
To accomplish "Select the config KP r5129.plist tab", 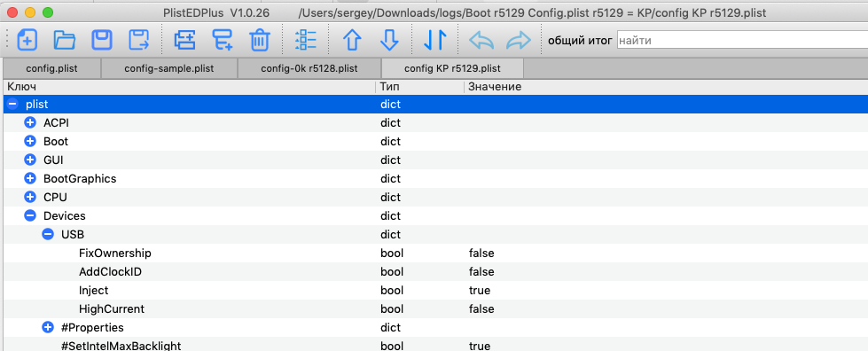I will (452, 68).
